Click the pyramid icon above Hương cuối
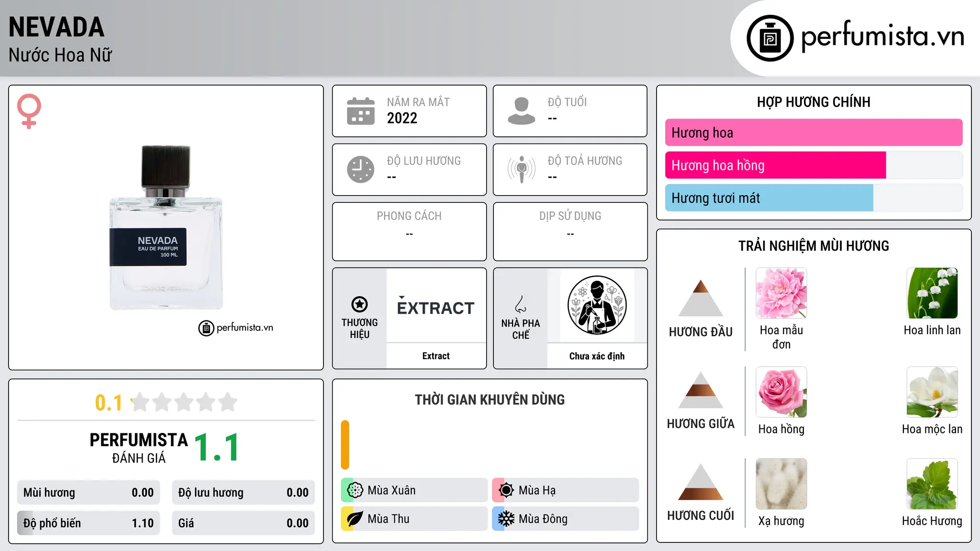The height and width of the screenshot is (551, 980). pos(701,482)
